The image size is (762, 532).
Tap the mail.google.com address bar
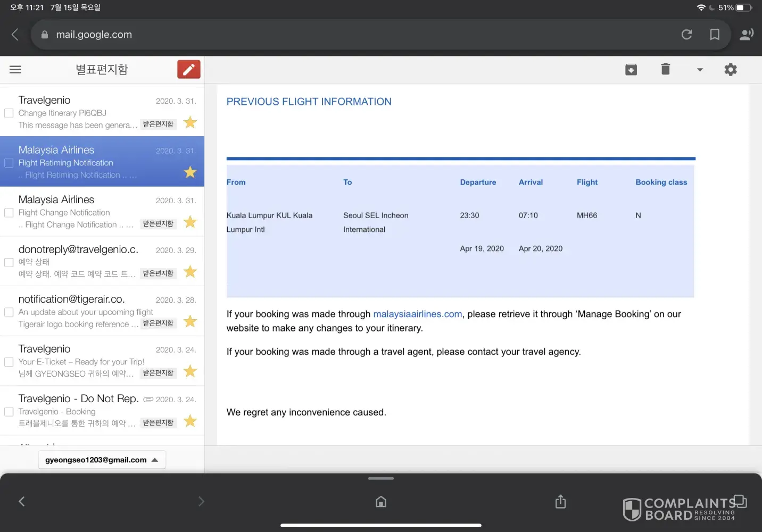click(351, 35)
